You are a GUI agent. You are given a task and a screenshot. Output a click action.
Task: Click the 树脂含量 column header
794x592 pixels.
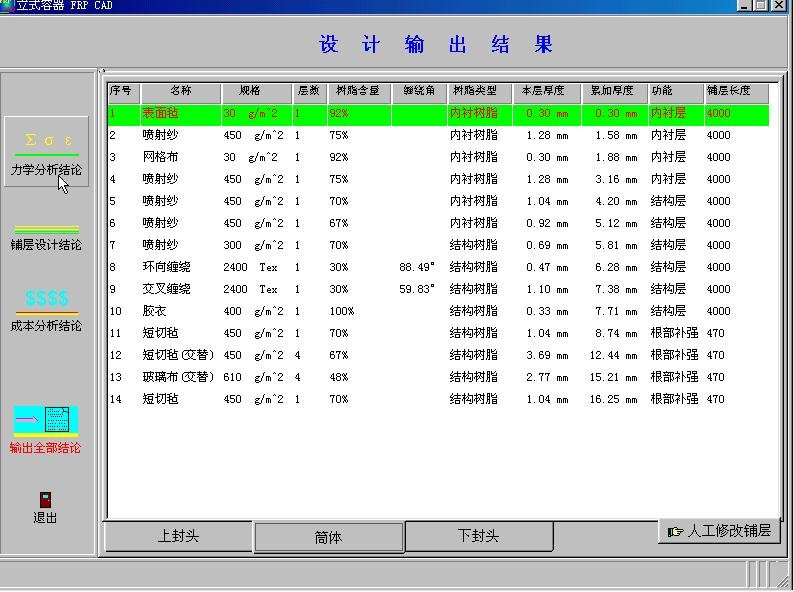358,91
